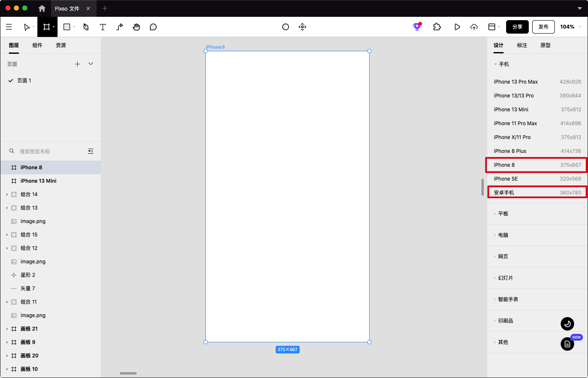This screenshot has height=378, width=588.
Task: Click the component target icon in center toolbar
Action: 302,27
